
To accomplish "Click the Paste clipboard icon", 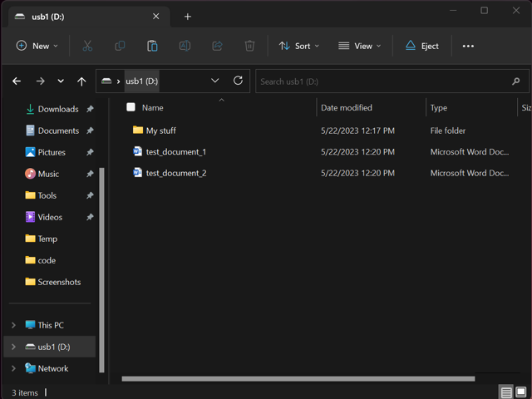I will 152,46.
